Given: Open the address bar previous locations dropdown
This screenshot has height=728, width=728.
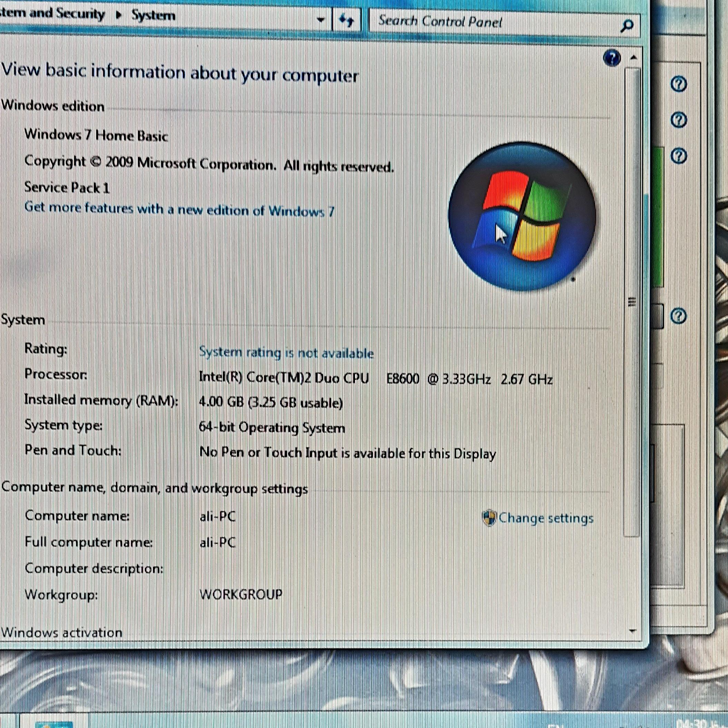Looking at the screenshot, I should (321, 20).
